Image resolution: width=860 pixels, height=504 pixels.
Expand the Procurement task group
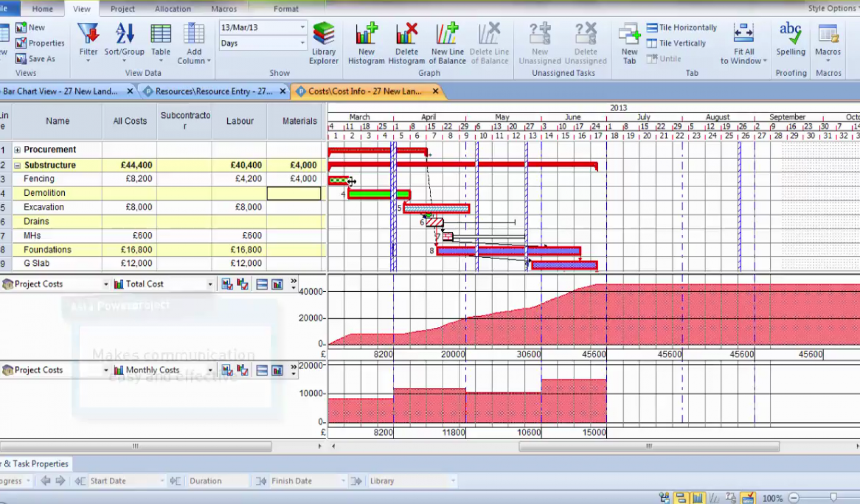pos(18,150)
